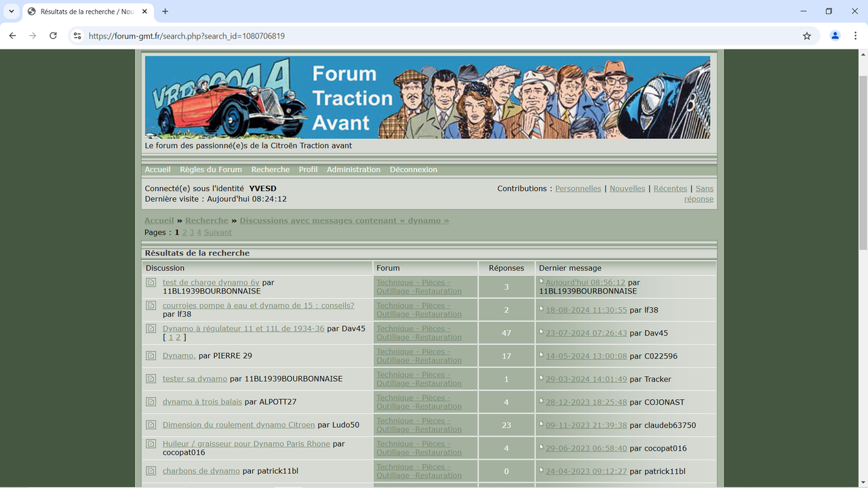The width and height of the screenshot is (868, 488).
Task: Open the Administration menu item
Action: point(353,169)
